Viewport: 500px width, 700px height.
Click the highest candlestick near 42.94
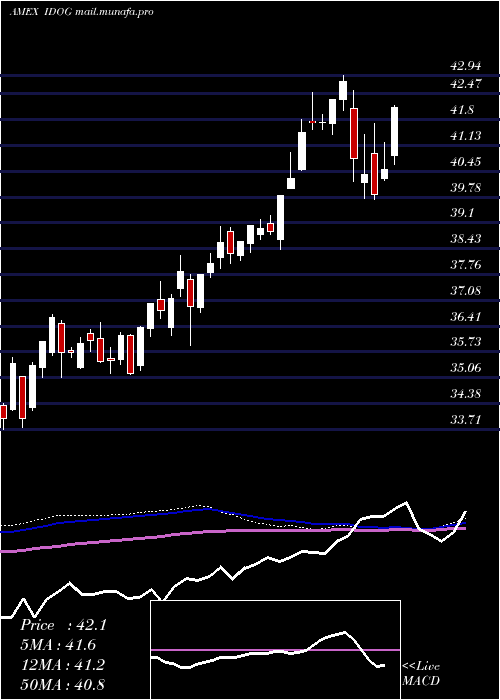343,91
